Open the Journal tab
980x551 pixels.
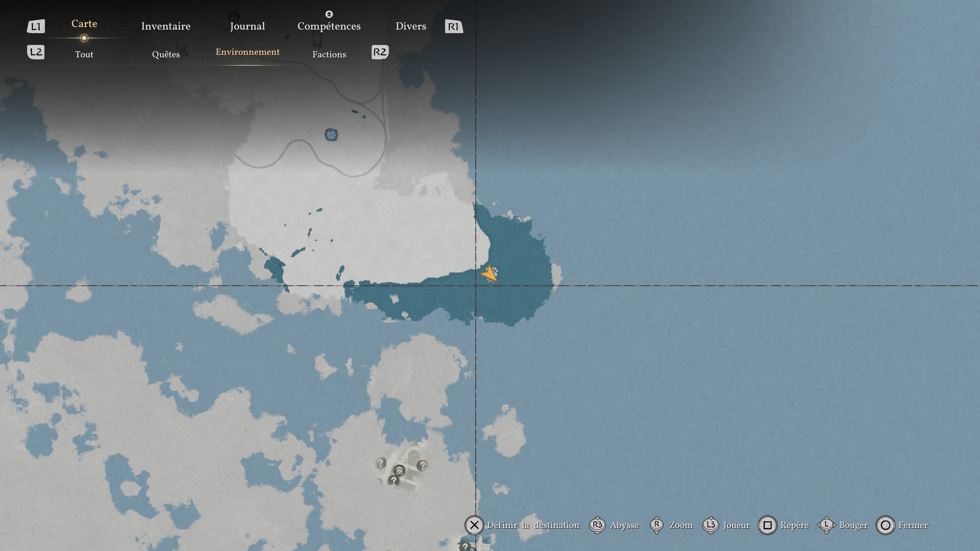click(247, 26)
